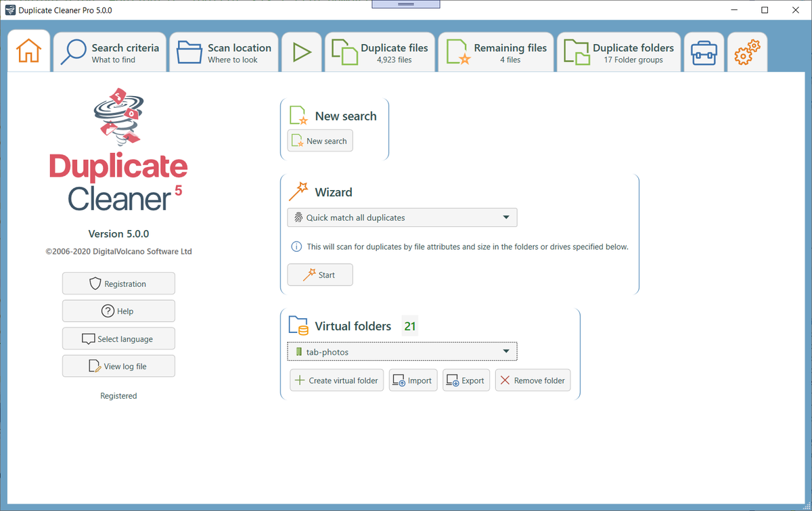
Task: Expand the tab-photos virtual folder dropdown
Action: 402,352
